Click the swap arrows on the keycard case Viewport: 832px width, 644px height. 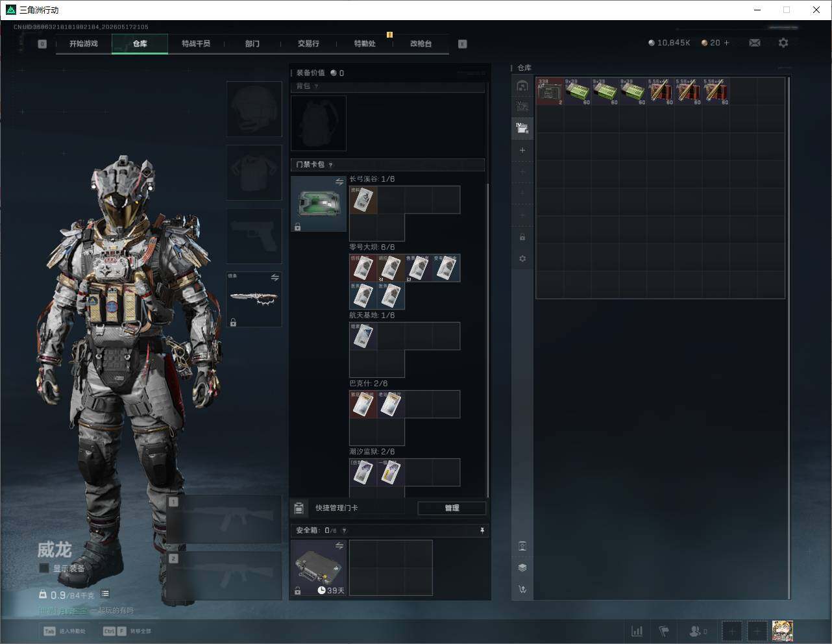(339, 182)
